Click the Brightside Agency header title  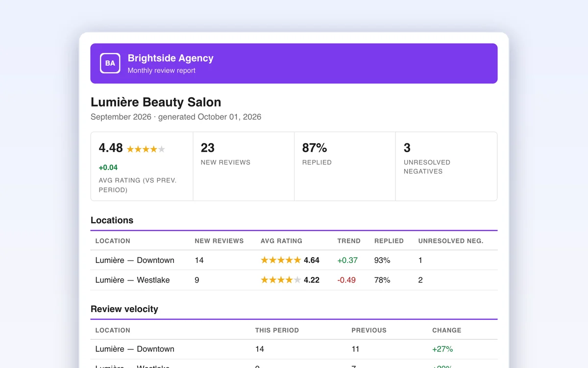[x=171, y=58]
